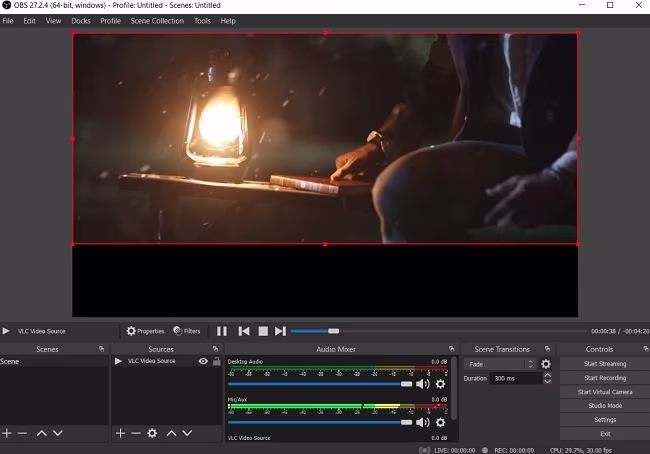Toggle lock on VLC Video Source
Image resolution: width=650 pixels, height=454 pixels.
point(216,361)
